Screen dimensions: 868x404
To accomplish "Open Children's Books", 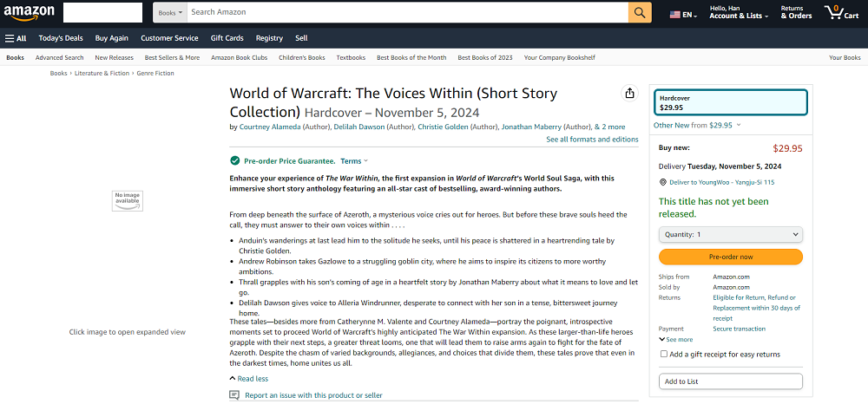I will pyautogui.click(x=302, y=57).
